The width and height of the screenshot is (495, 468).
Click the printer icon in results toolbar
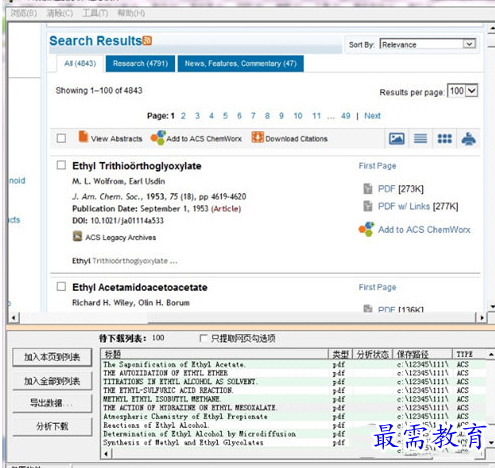469,139
